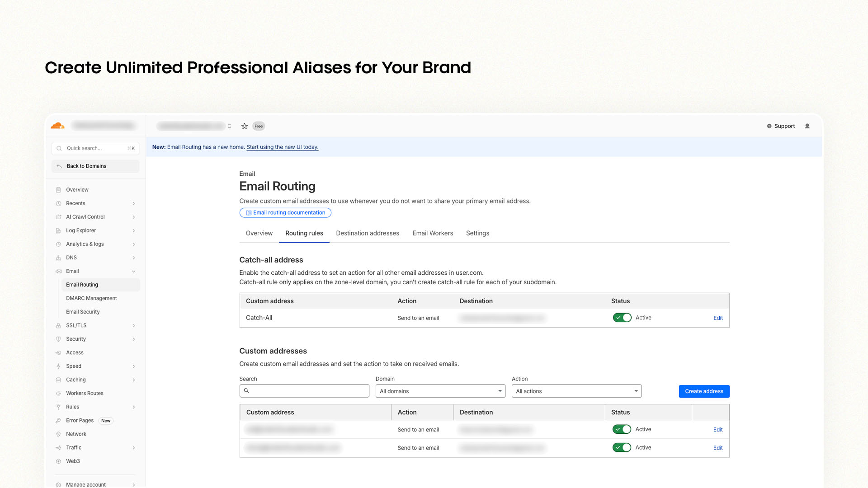Toggle the second custom address off
Screen dimensions: 868x488
622,447
